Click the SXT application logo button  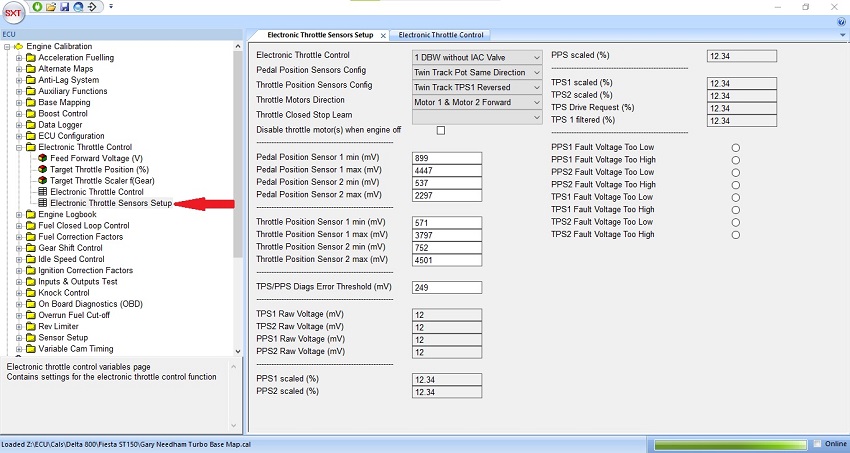pyautogui.click(x=15, y=13)
